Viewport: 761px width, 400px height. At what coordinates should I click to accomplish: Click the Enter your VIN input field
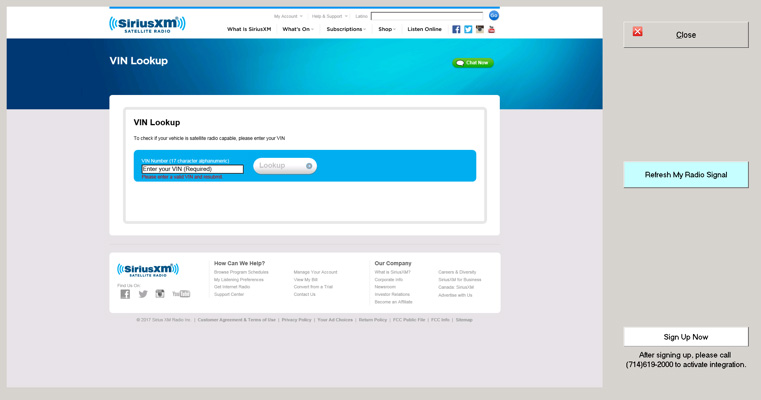point(192,169)
